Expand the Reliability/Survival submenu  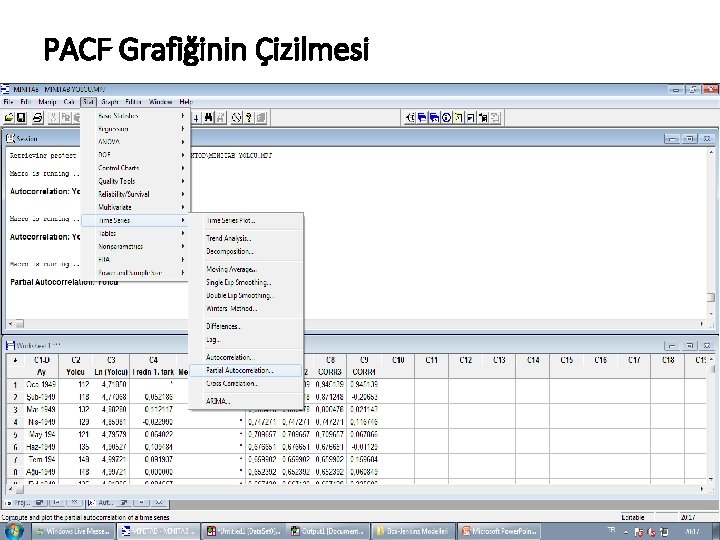(x=135, y=194)
